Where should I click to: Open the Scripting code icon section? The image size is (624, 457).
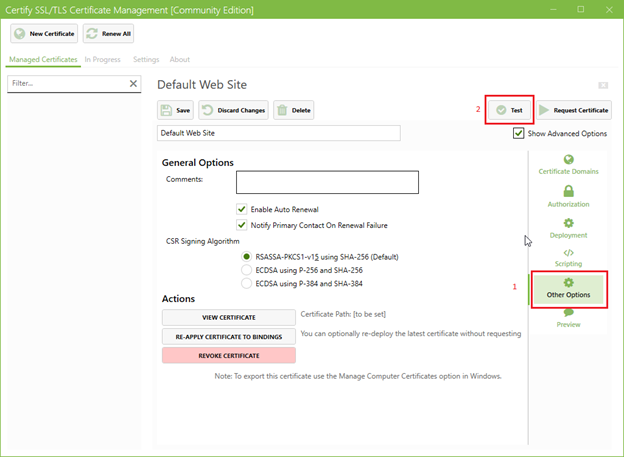(568, 253)
